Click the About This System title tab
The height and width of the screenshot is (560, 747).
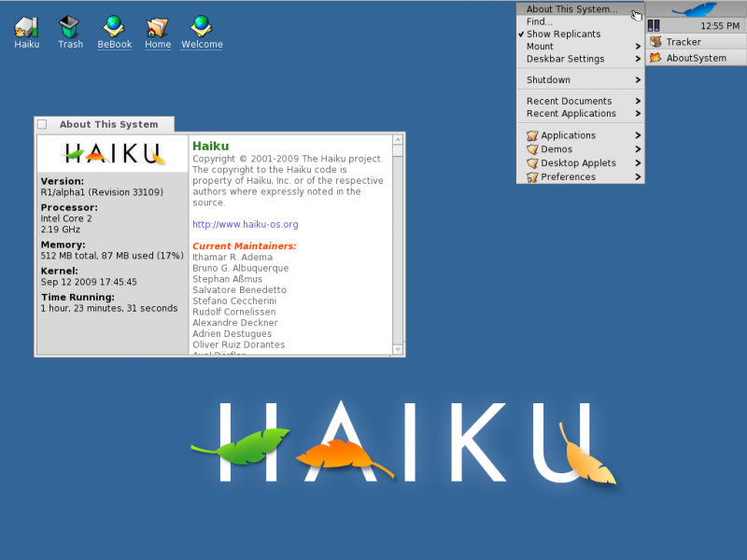point(108,124)
